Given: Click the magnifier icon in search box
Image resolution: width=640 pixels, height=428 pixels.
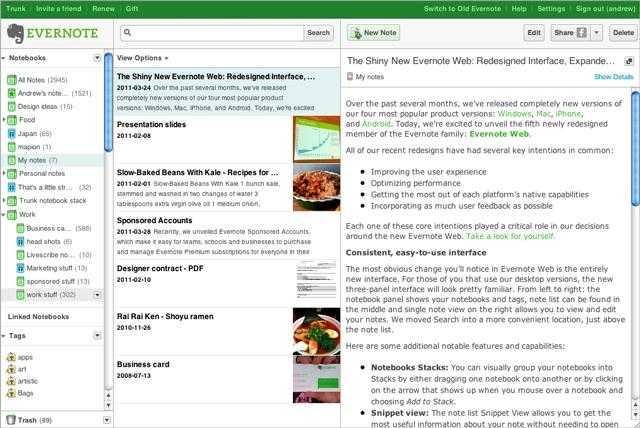Looking at the screenshot, I should 127,32.
